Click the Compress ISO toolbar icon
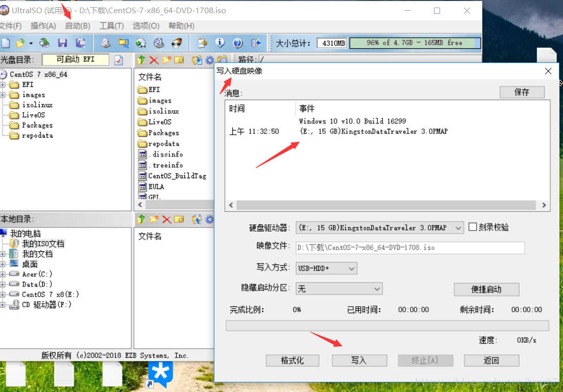This screenshot has height=392, width=563. (x=123, y=43)
